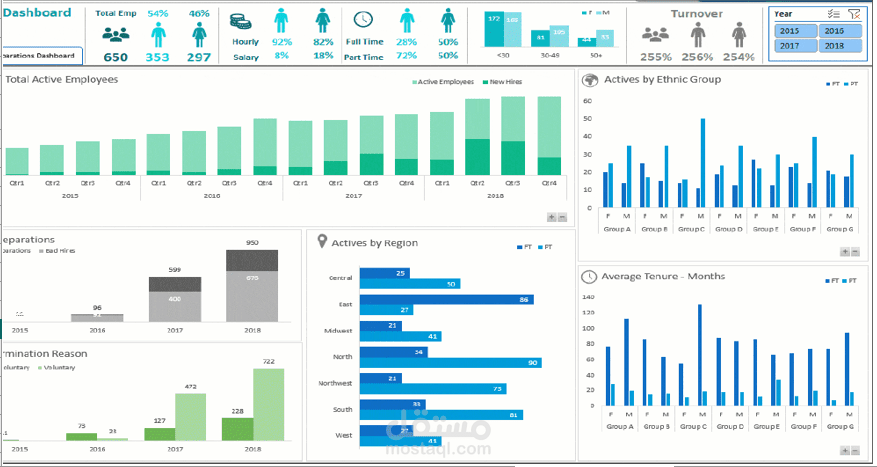
Task: Click the clock icon beside Average Tenure - Months
Action: tap(589, 276)
